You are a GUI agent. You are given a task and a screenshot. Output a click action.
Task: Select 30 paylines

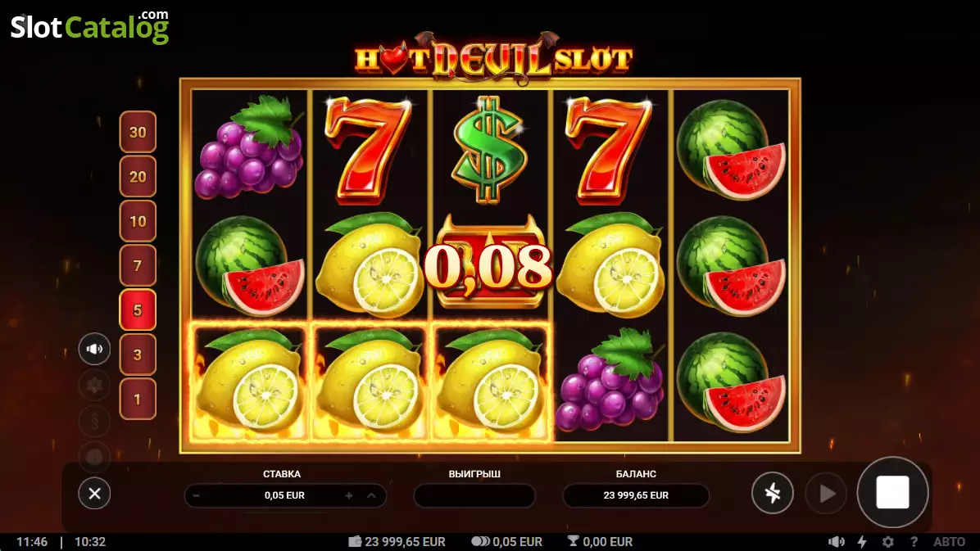click(x=138, y=132)
